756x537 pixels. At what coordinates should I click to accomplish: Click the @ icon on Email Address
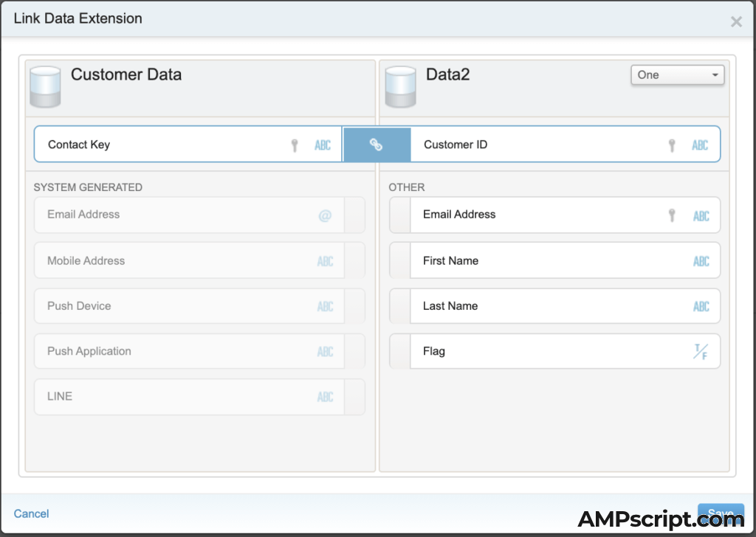tap(325, 215)
